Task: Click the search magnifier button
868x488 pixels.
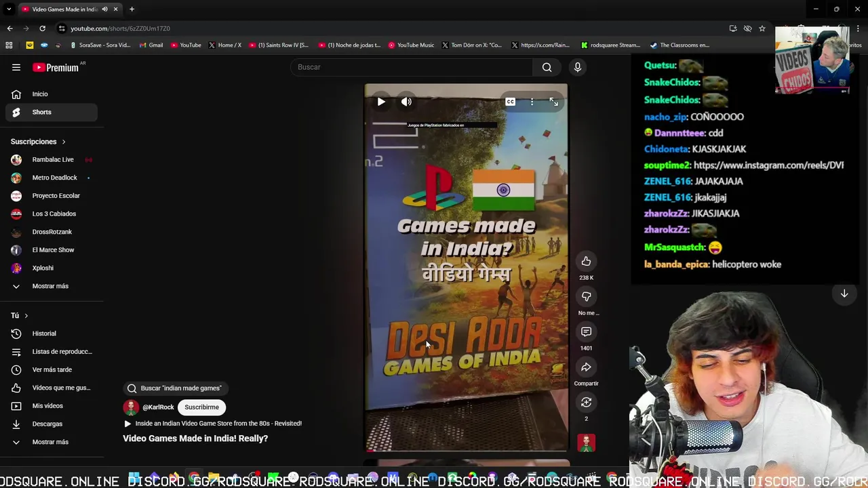Action: 547,67
